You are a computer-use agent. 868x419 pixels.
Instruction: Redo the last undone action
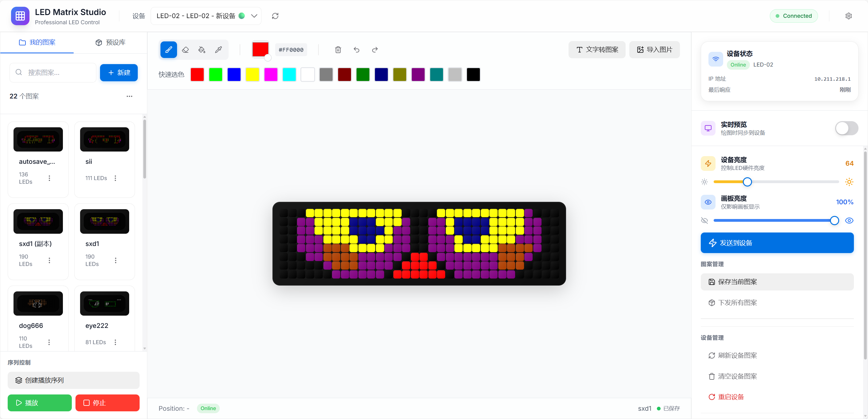tap(374, 49)
